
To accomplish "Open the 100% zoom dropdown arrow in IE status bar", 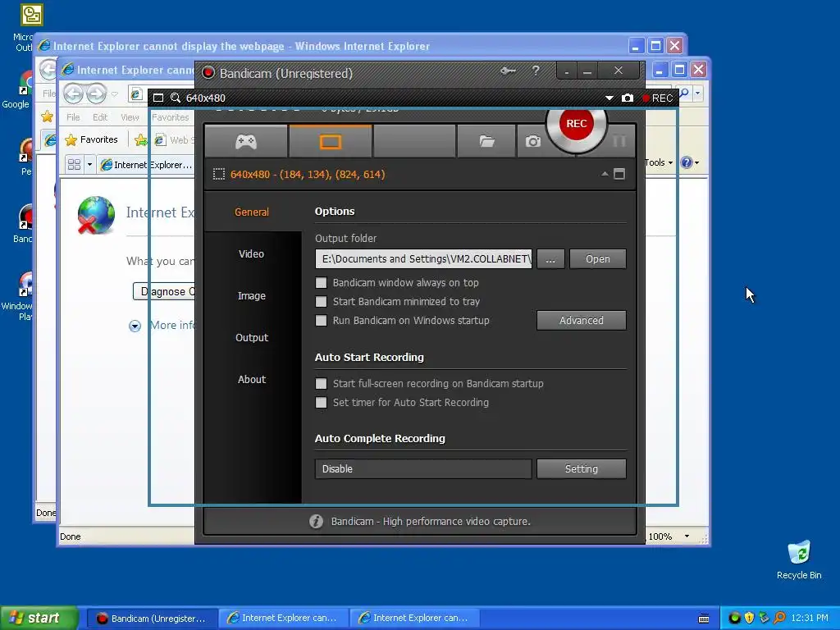I will coord(687,536).
